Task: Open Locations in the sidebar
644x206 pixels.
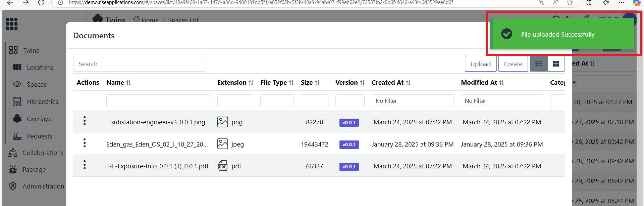Action: (40, 67)
